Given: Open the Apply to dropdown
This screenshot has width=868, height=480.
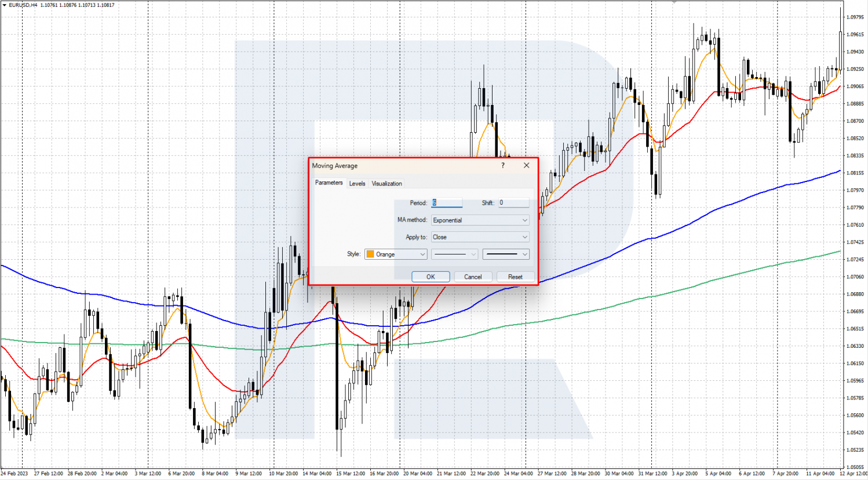Looking at the screenshot, I should [x=480, y=237].
